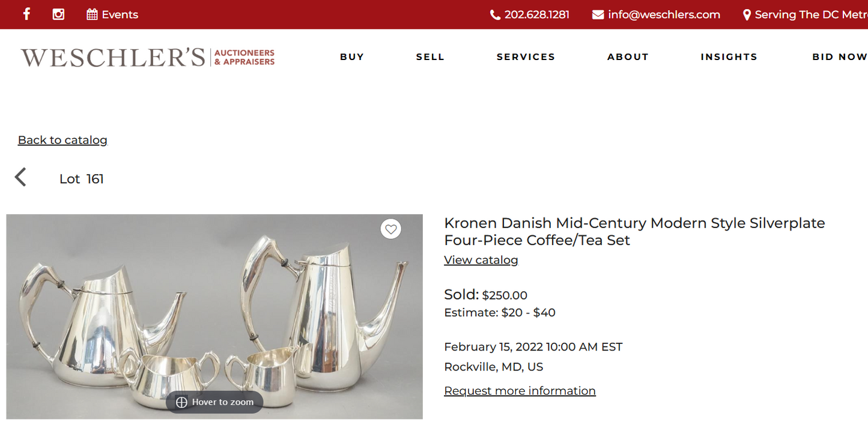Image resolution: width=868 pixels, height=437 pixels.
Task: Click the location pin icon
Action: coord(747,14)
